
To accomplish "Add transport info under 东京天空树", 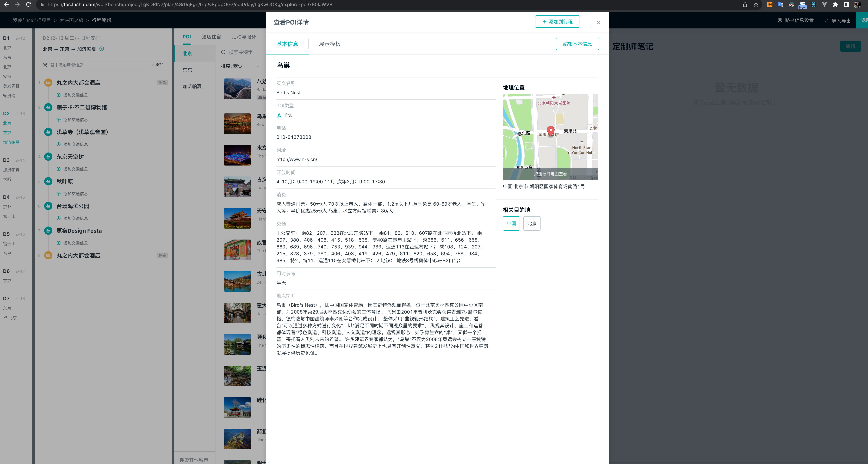I will tap(72, 169).
